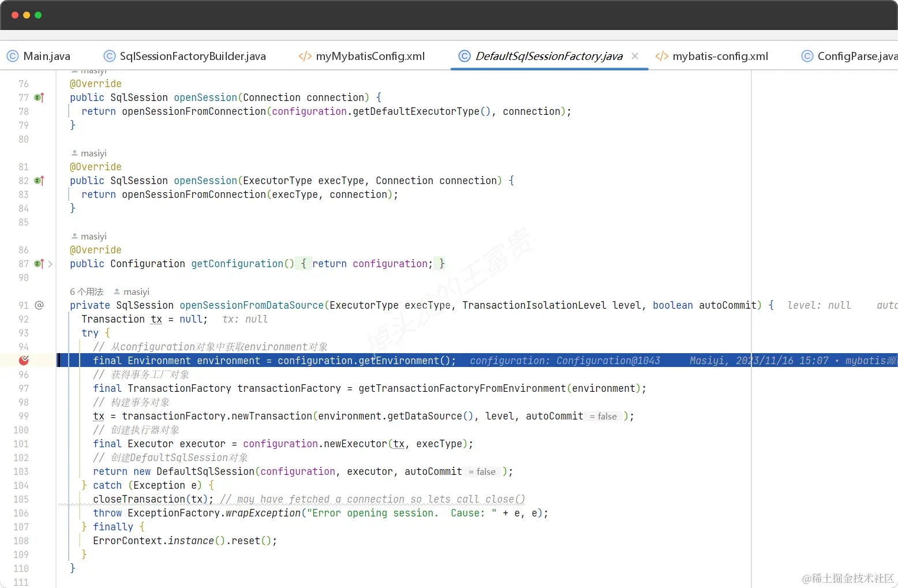Screen dimensions: 898x588
Task: Click the mybatis-config.xml file type icon
Action: pyautogui.click(x=661, y=56)
